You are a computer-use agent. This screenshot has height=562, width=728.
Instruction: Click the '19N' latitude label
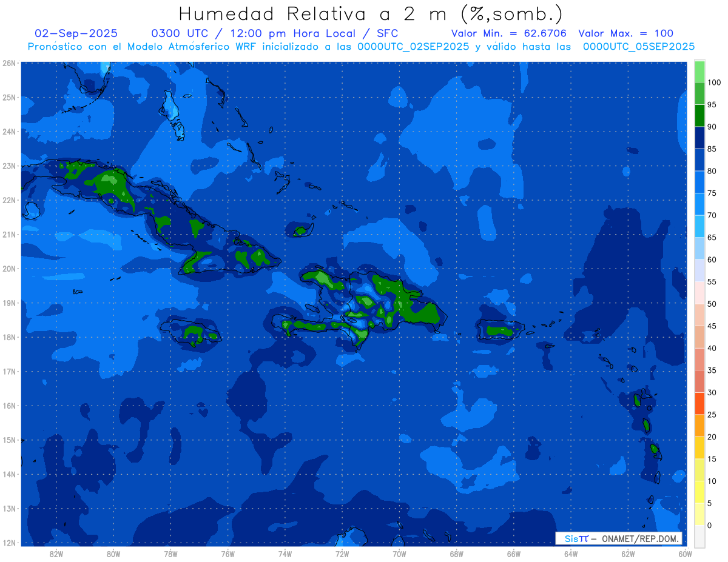[x=10, y=303]
